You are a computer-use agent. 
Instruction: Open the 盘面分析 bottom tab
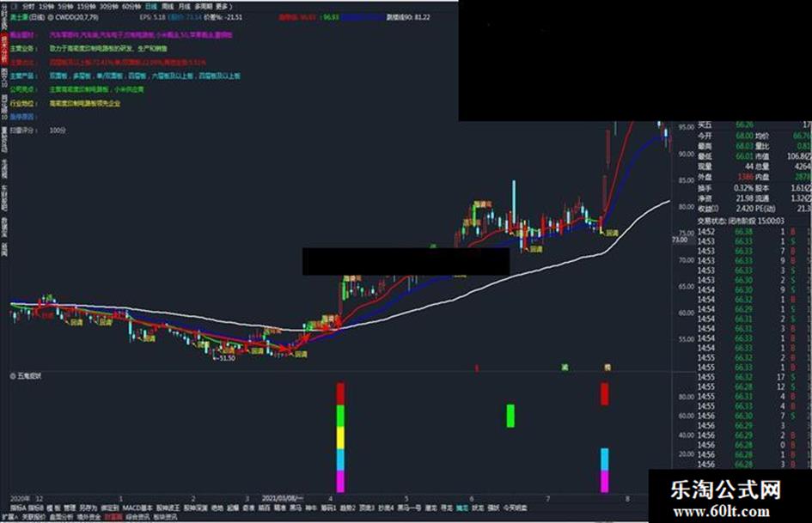pos(62,517)
